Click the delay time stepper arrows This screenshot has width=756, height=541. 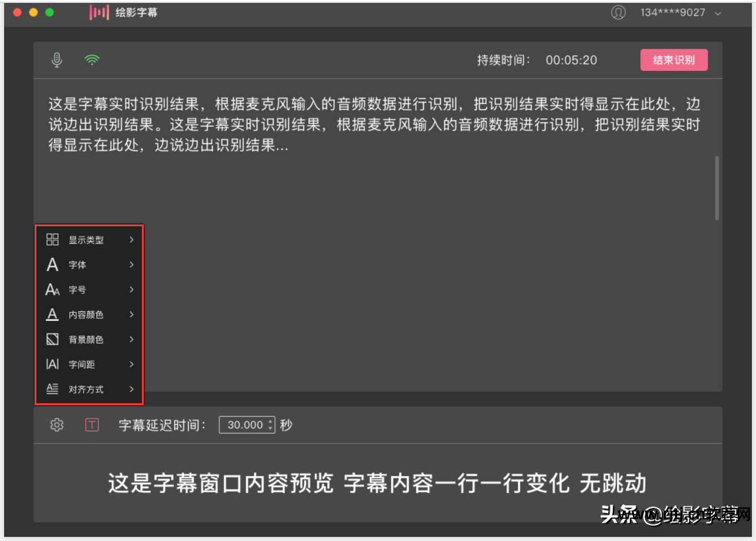[x=270, y=425]
